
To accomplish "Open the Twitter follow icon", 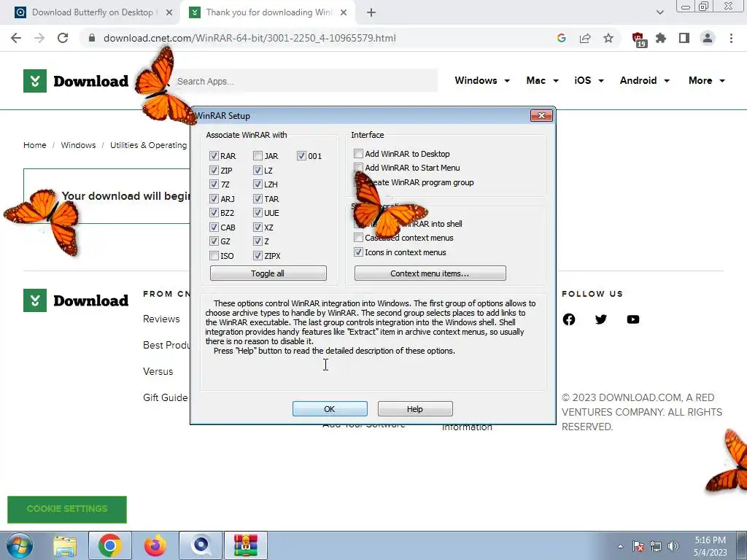I will 601,319.
